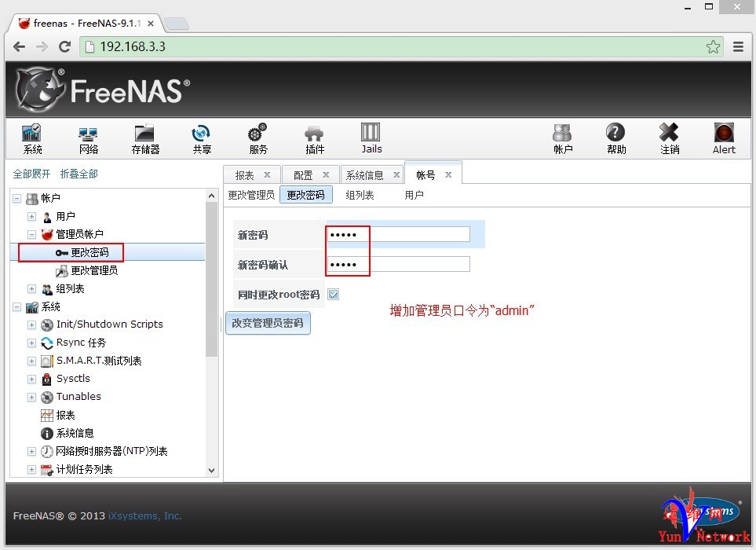Open the Jails toolbar icon
756x550 pixels.
click(371, 138)
